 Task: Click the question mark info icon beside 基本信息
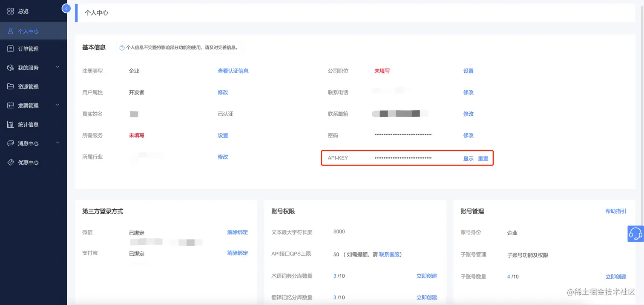click(122, 48)
